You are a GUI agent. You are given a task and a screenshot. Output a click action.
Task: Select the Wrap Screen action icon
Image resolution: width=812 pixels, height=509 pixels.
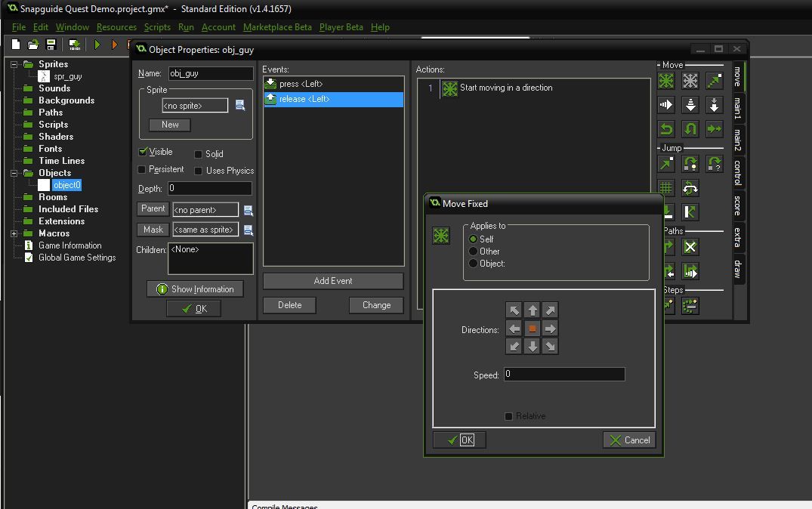690,188
